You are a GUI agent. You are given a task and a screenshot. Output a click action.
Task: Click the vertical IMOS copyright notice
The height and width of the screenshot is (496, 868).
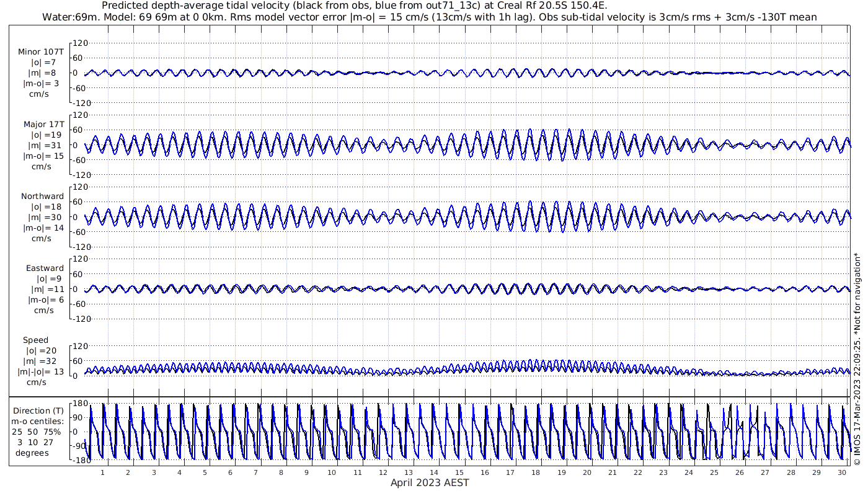pos(857,358)
